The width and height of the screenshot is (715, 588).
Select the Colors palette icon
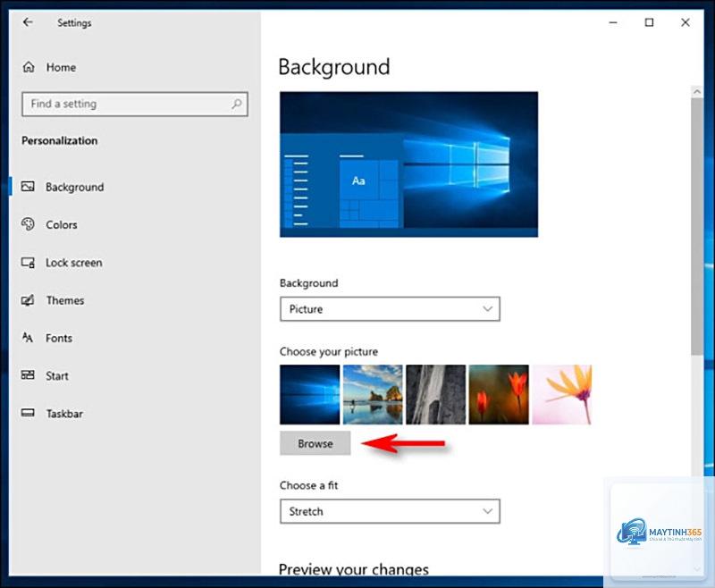pyautogui.click(x=28, y=224)
